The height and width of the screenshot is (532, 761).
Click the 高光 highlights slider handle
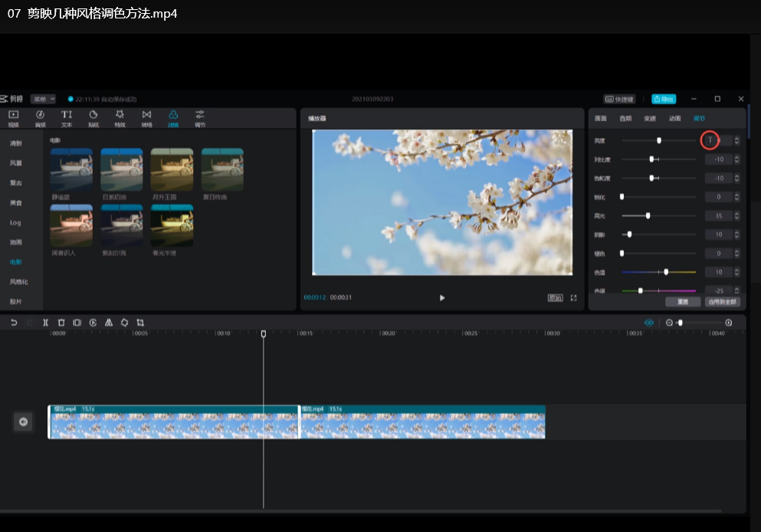tap(648, 215)
